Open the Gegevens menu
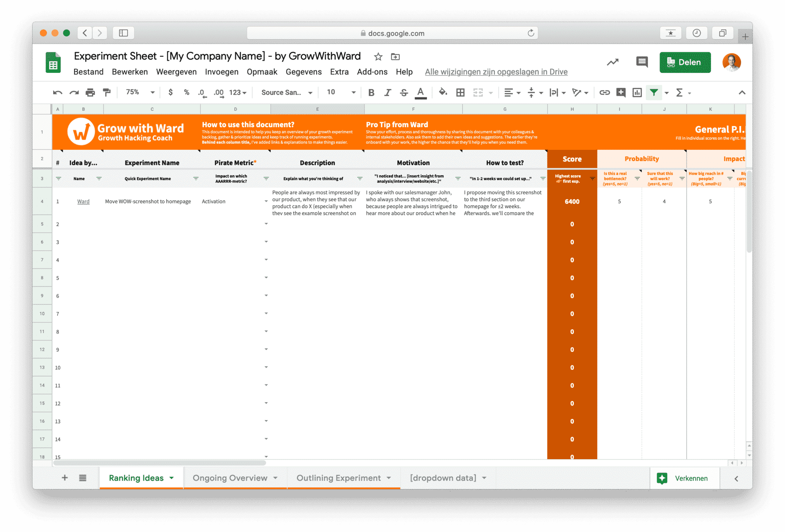785x532 pixels. pos(304,72)
